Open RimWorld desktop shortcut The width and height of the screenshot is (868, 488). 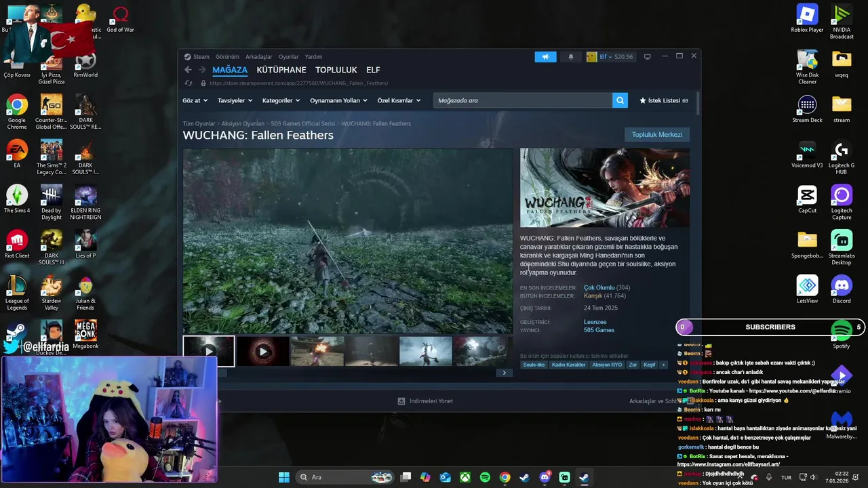pos(85,65)
